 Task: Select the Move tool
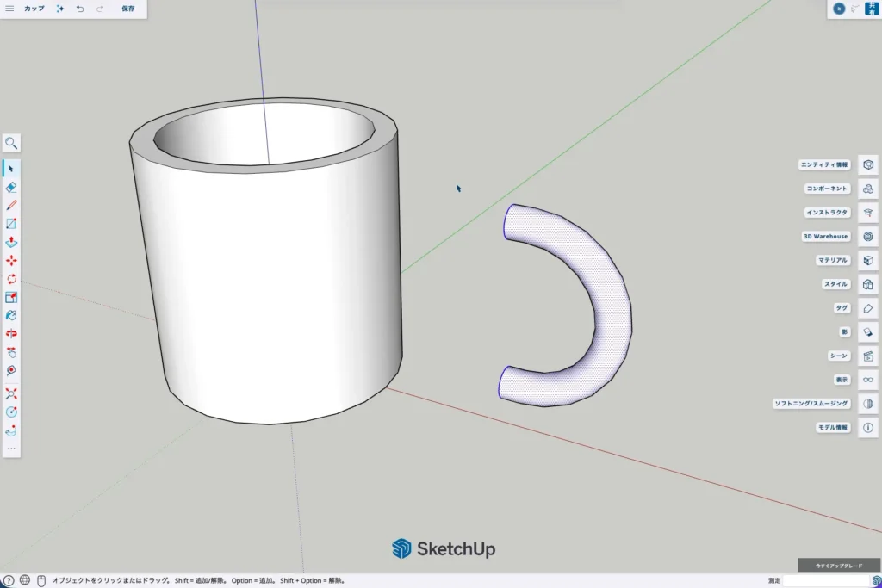[11, 261]
